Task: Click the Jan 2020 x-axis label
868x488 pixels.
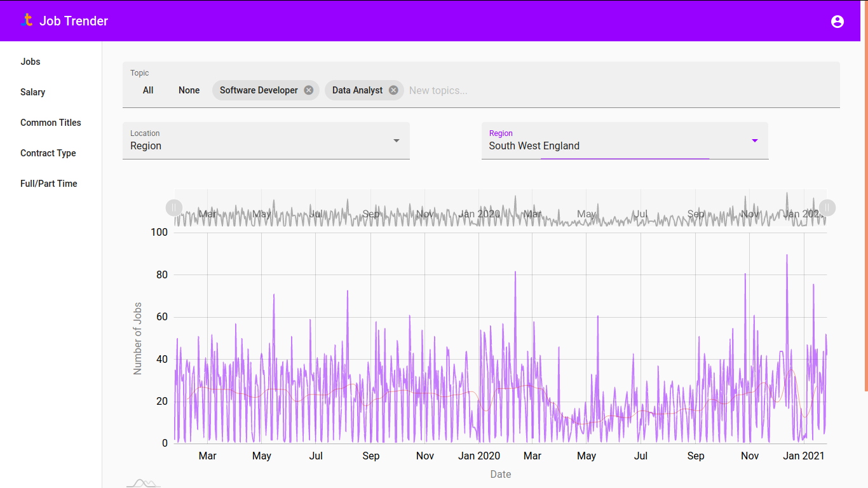Action: pos(479,456)
